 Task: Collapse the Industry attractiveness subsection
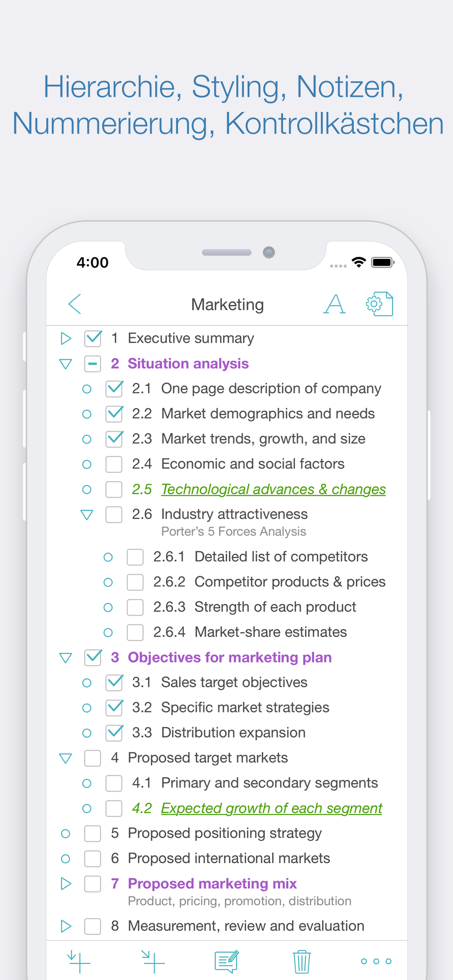tap(87, 515)
